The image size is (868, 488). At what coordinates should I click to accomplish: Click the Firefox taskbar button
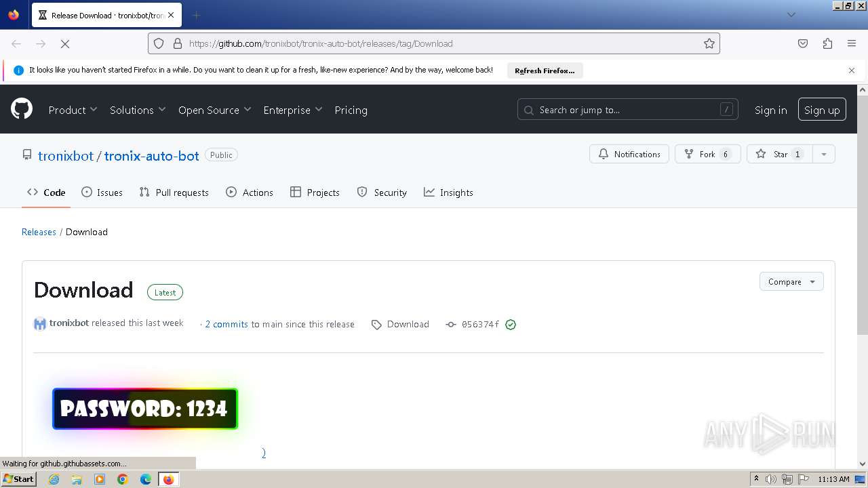168,479
